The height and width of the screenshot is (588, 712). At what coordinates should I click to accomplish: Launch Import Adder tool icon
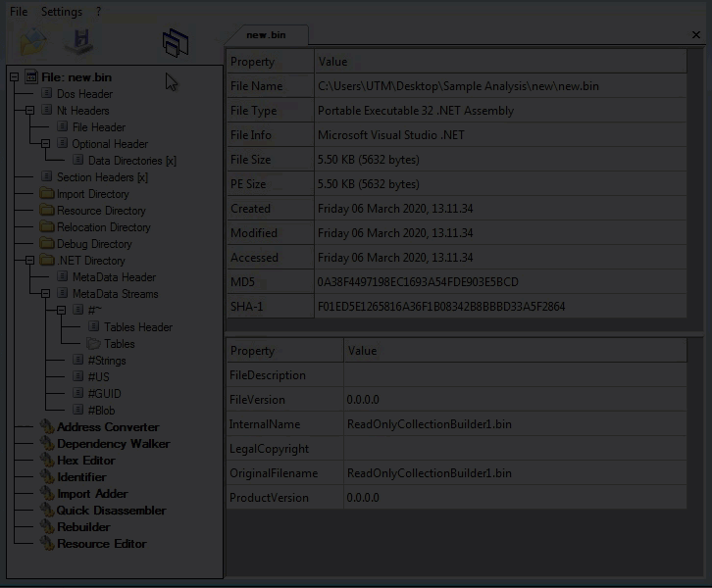47,493
